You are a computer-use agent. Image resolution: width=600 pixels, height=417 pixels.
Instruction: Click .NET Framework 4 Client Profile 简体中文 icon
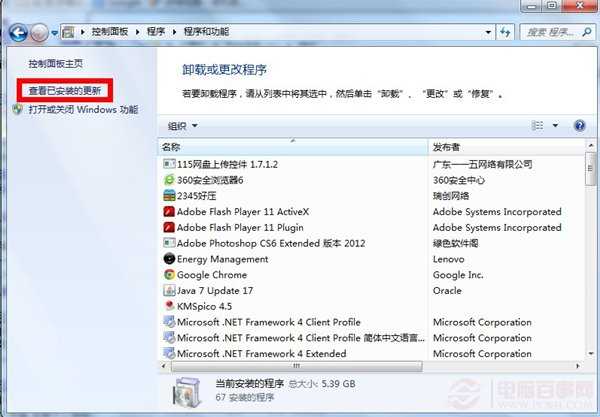tap(169, 337)
